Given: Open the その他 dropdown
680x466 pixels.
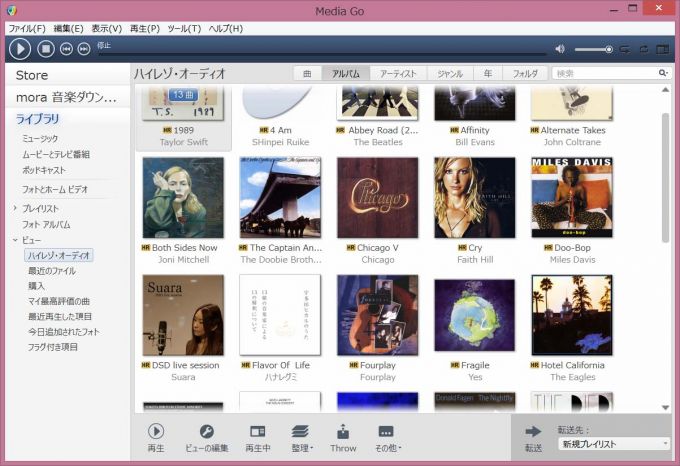Looking at the screenshot, I should click(x=388, y=438).
